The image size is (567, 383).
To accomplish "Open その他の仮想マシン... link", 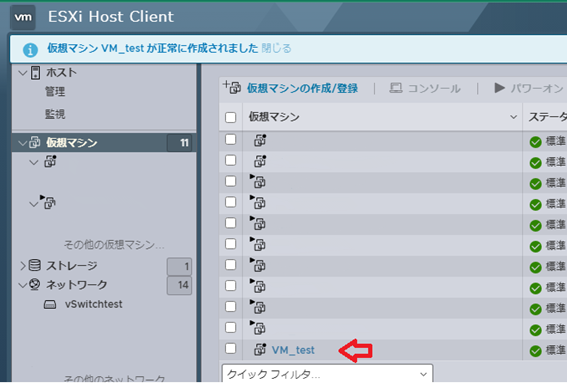I will (114, 245).
